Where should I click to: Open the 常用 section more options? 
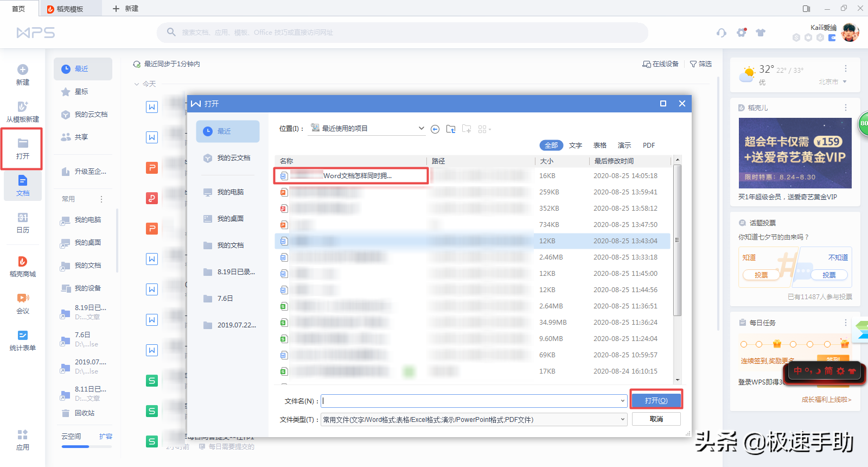[101, 199]
